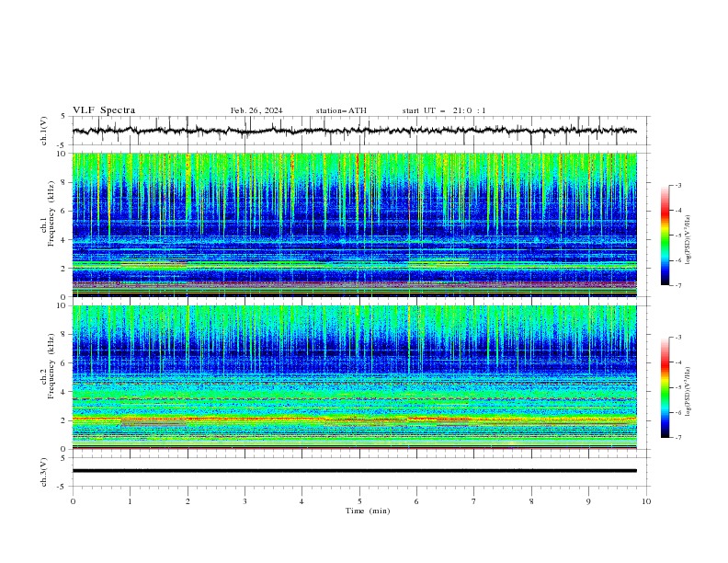Click the ch.1 frequency spectrogram panel
The height and width of the screenshot is (563, 728).
(354, 224)
